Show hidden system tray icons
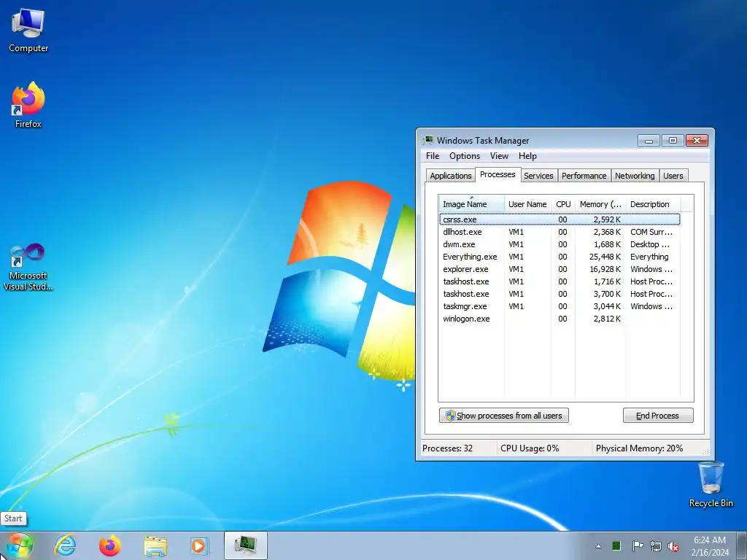Viewport: 747px width, 560px height. [598, 546]
